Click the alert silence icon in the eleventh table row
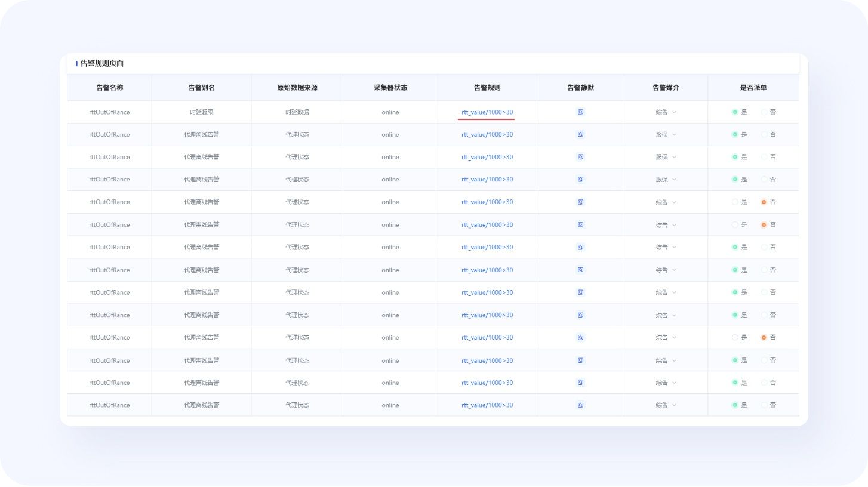Image resolution: width=868 pixels, height=487 pixels. click(580, 337)
